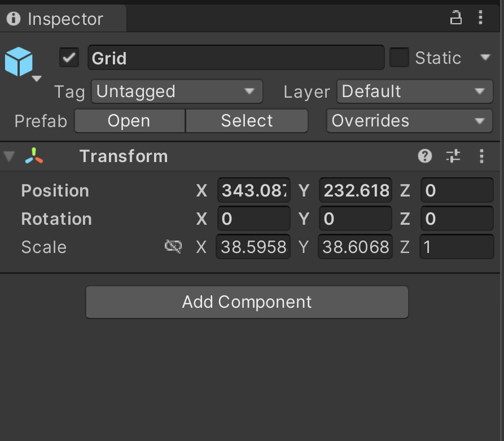The width and height of the screenshot is (504, 441).
Task: Select the Inspector tab
Action: pyautogui.click(x=63, y=19)
